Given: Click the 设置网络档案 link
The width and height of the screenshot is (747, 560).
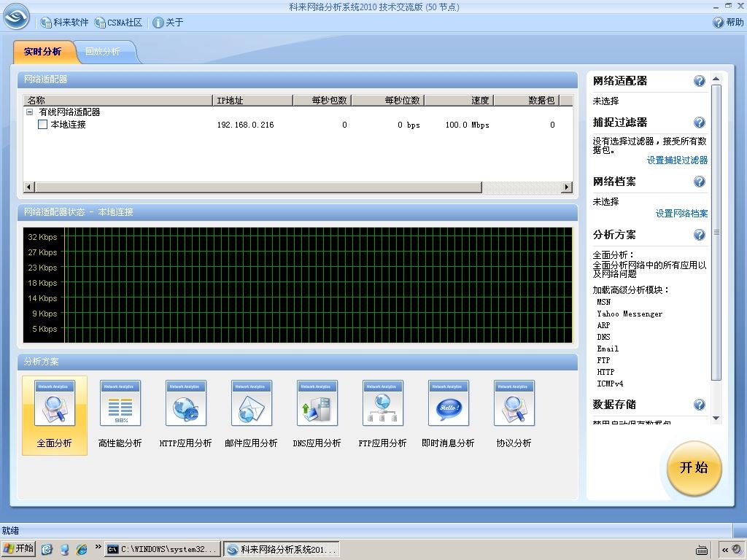Looking at the screenshot, I should click(682, 214).
